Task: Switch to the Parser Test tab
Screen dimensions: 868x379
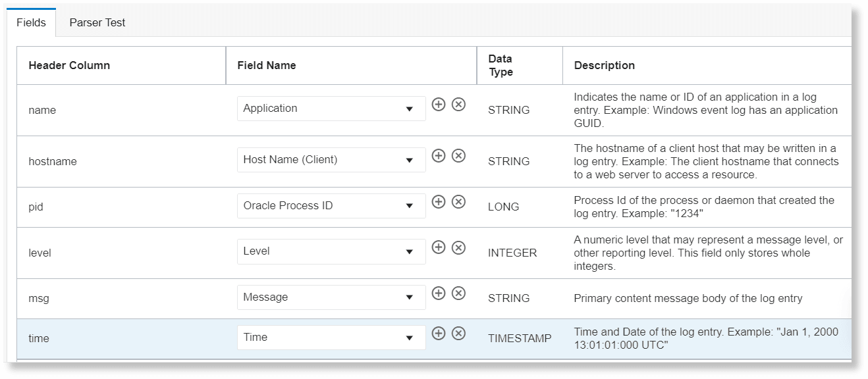Action: [97, 22]
